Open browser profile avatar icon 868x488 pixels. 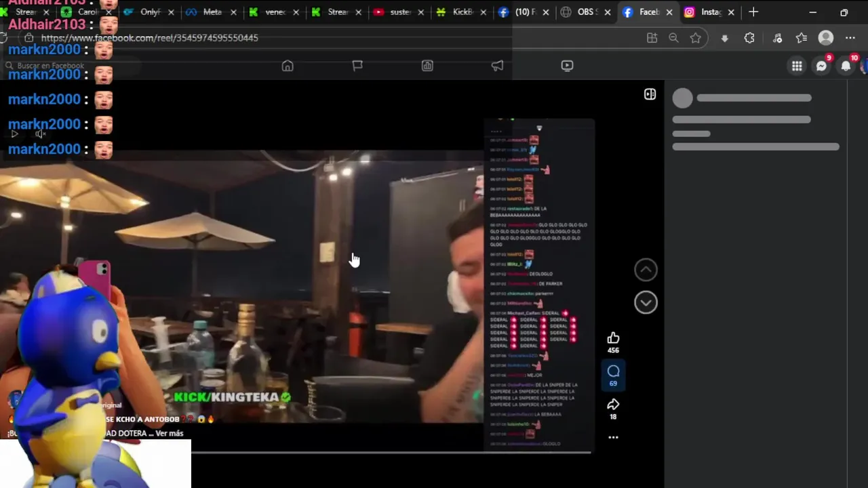click(x=825, y=38)
